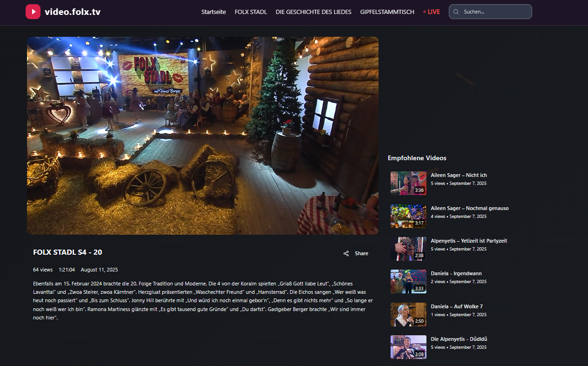The height and width of the screenshot is (366, 588).
Task: Open thumbnail of Die Alpenyetis – Düdldü
Action: coord(408,347)
